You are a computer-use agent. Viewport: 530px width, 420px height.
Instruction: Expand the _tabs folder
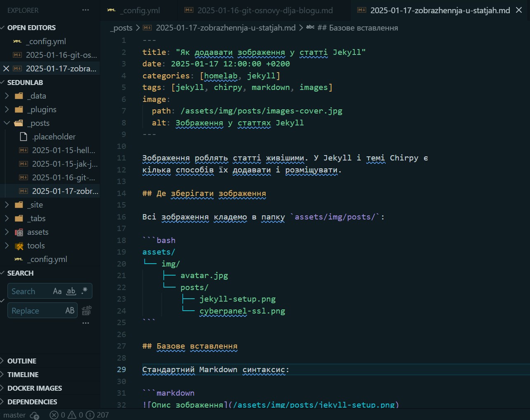tap(7, 218)
